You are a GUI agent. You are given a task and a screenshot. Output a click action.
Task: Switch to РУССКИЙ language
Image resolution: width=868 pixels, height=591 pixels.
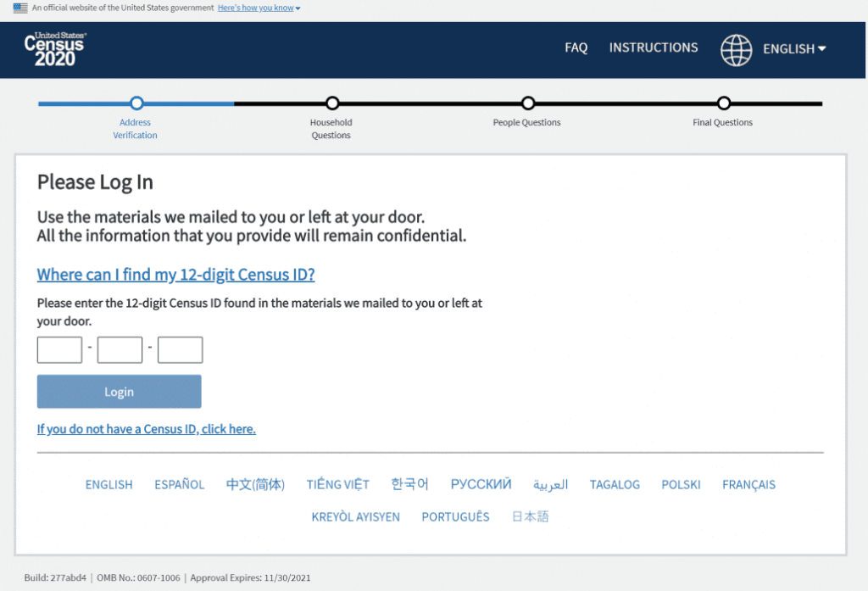pyautogui.click(x=481, y=484)
